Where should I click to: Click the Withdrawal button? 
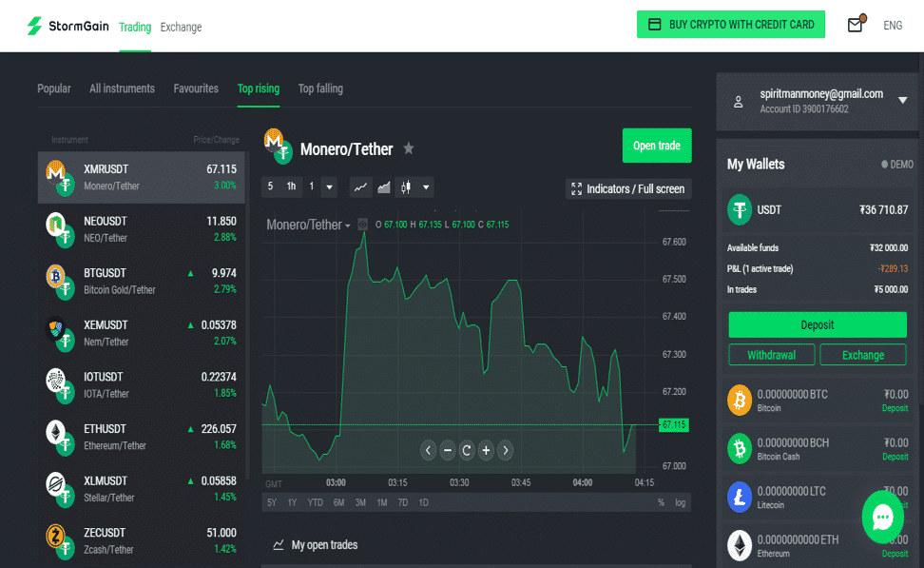[x=771, y=355]
